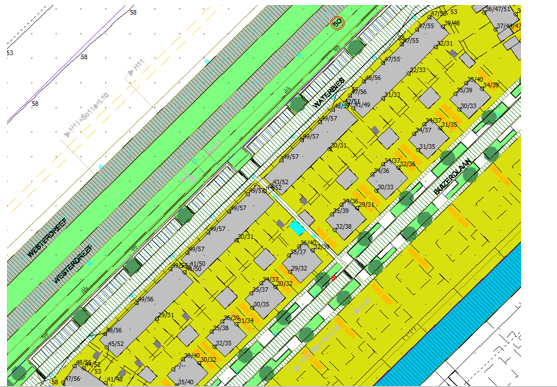Click the 39/48 height label
557x387 pixels.
pos(452,23)
